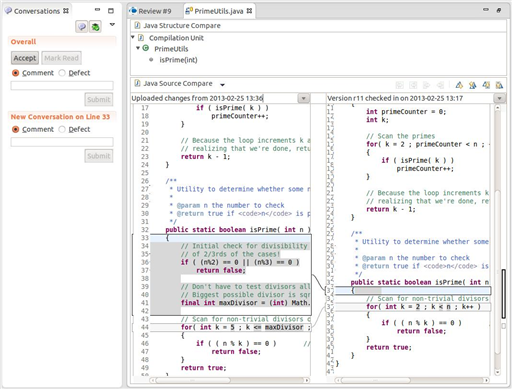Image resolution: width=512 pixels, height=389 pixels.
Task: Maximize the editor area
Action: (x=499, y=10)
